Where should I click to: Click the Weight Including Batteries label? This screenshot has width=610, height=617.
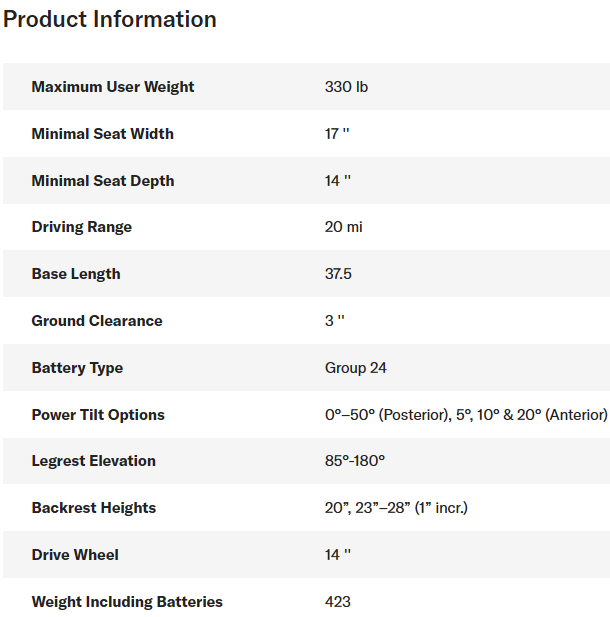pos(127,602)
